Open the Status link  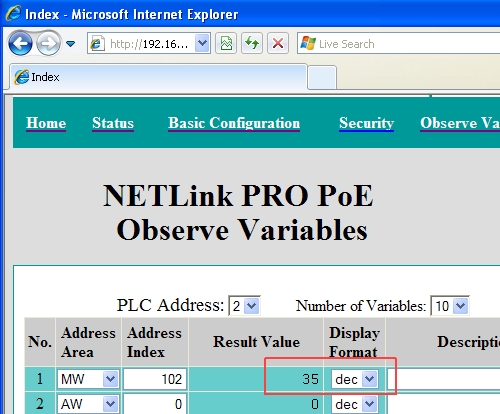(113, 123)
